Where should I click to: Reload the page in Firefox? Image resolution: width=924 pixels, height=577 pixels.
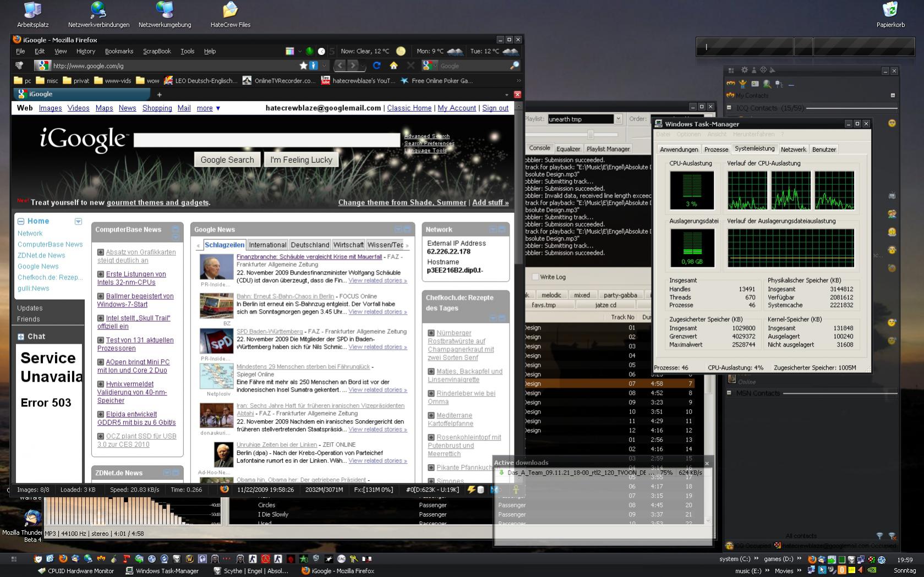click(376, 65)
